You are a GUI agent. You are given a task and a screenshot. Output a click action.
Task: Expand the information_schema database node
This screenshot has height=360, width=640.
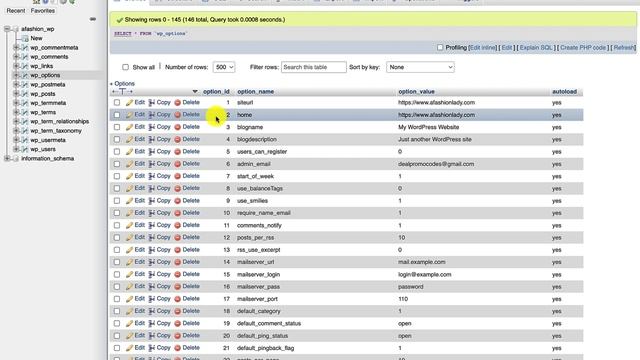(x=7, y=158)
